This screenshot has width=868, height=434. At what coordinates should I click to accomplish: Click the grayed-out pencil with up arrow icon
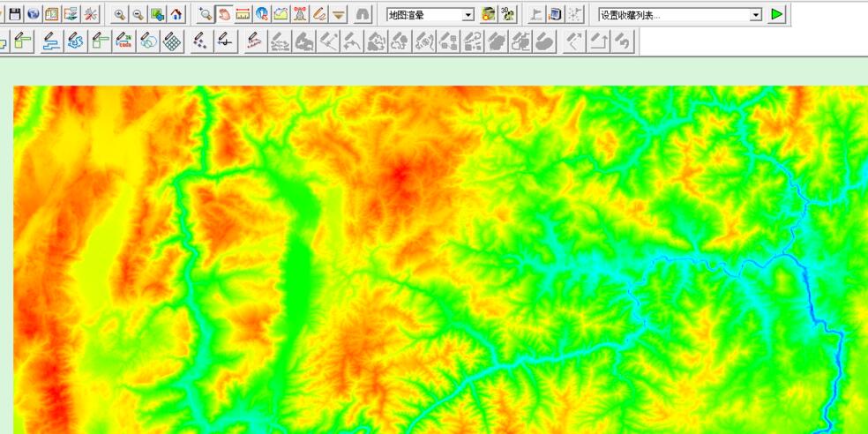(598, 41)
